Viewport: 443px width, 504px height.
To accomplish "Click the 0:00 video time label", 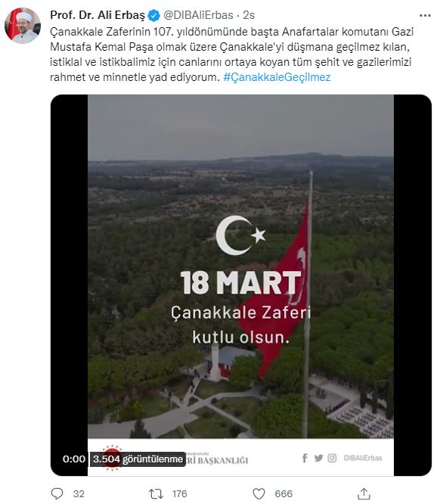I will (x=74, y=459).
